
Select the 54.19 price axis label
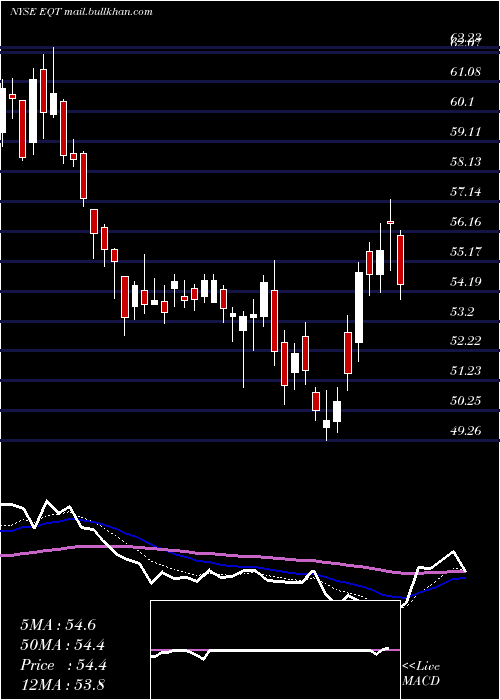click(466, 281)
